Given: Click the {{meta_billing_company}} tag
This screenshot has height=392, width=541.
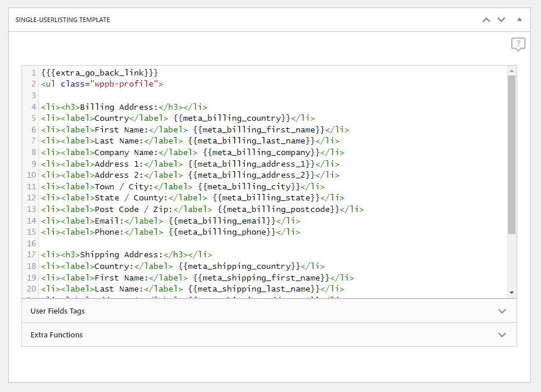Looking at the screenshot, I should click(262, 153).
